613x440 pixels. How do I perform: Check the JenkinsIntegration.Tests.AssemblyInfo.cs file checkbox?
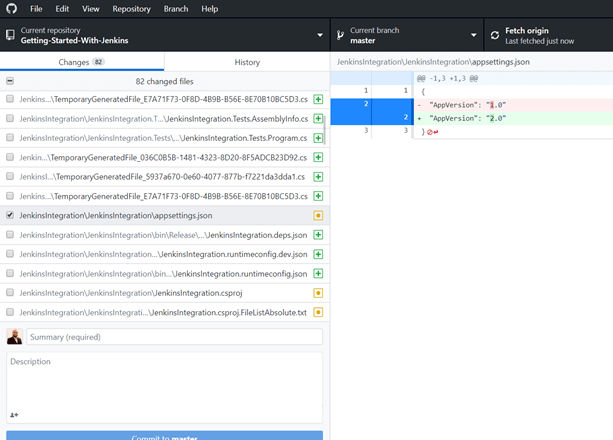[x=10, y=118]
